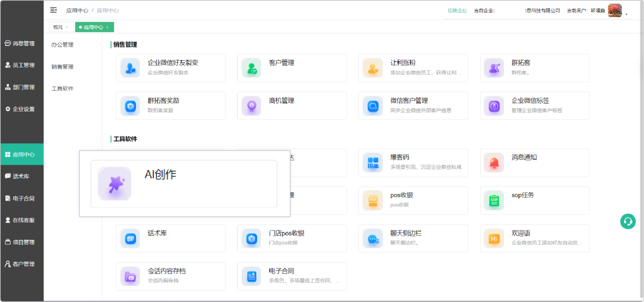The width and height of the screenshot is (644, 302).
Task: Click the 让利涨粉 card title
Action: (x=403, y=63)
